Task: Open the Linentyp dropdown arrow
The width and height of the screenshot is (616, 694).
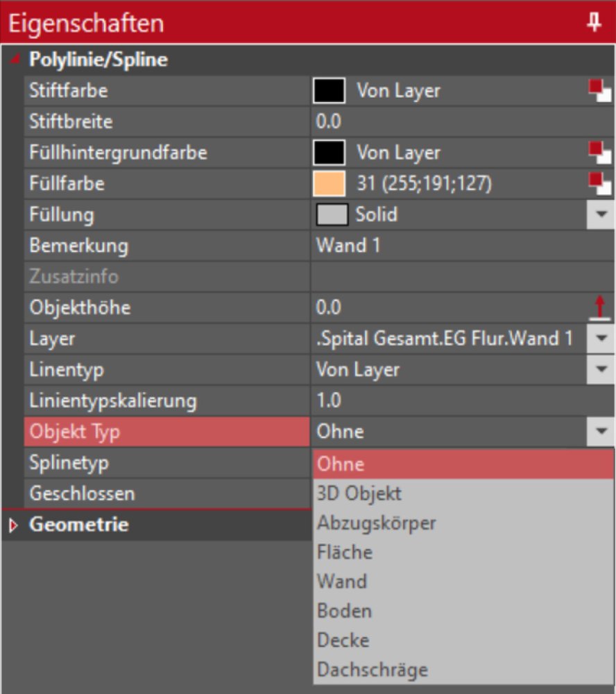Action: 599,370
